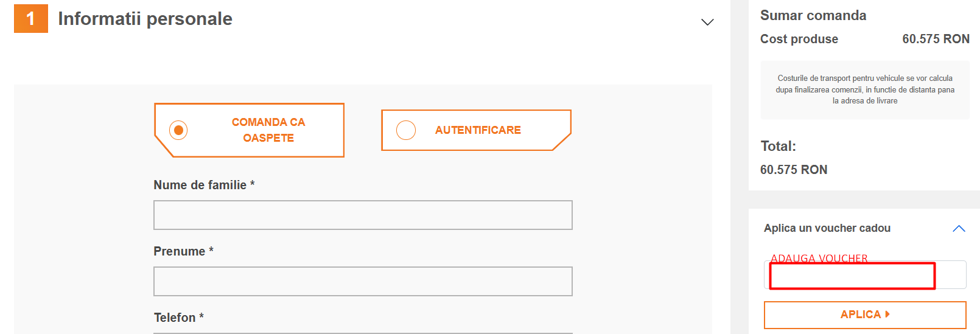Click the Telefon field label
This screenshot has width=980, height=334.
click(x=178, y=318)
